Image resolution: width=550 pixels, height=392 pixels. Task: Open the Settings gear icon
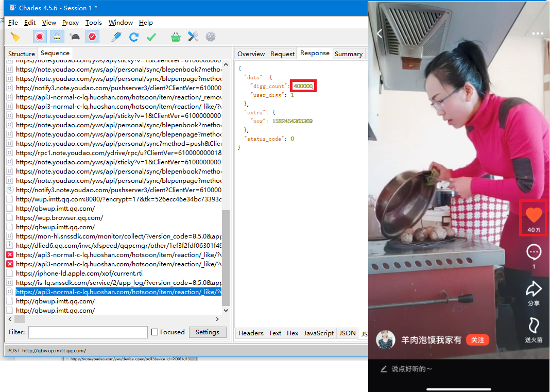(211, 37)
